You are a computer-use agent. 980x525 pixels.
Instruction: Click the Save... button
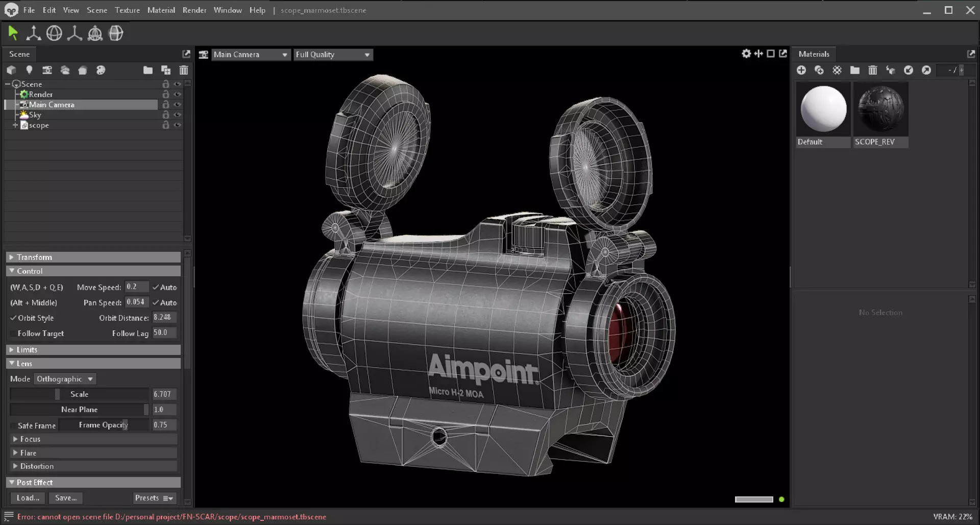[66, 498]
